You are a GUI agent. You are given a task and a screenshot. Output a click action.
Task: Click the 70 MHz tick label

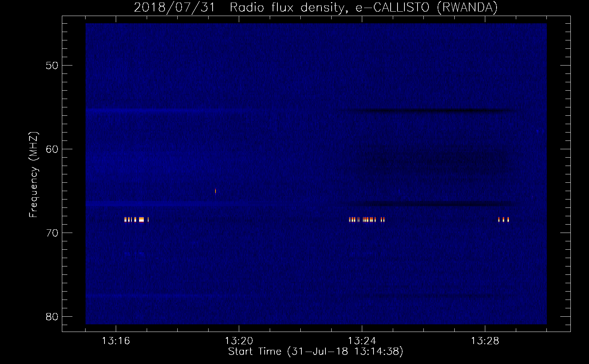[52, 233]
